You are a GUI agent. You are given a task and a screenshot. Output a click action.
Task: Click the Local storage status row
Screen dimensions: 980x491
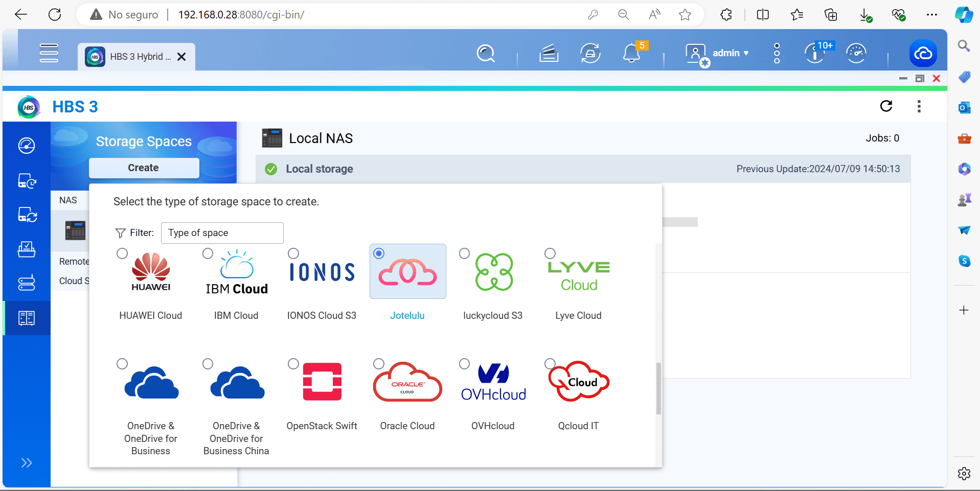coord(583,169)
